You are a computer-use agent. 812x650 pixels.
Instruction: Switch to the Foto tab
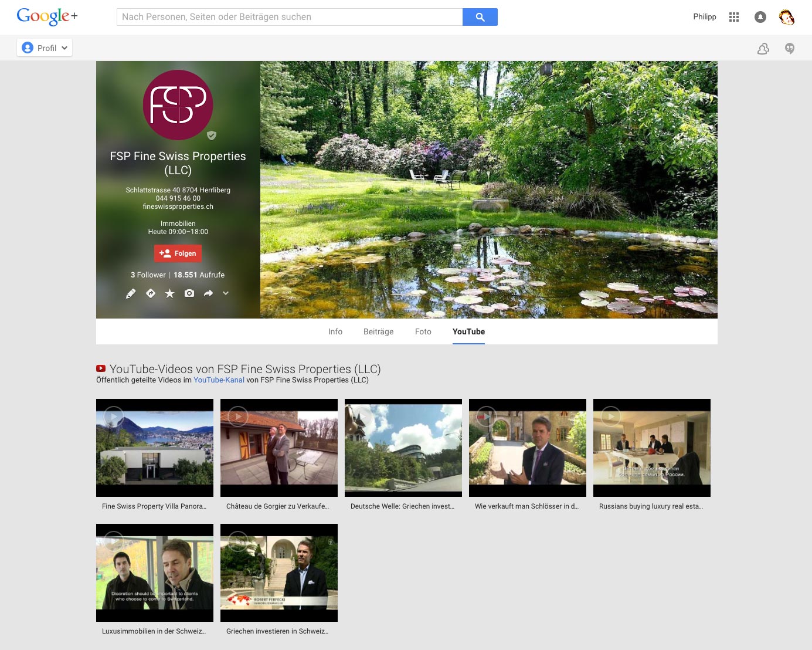pyautogui.click(x=423, y=331)
